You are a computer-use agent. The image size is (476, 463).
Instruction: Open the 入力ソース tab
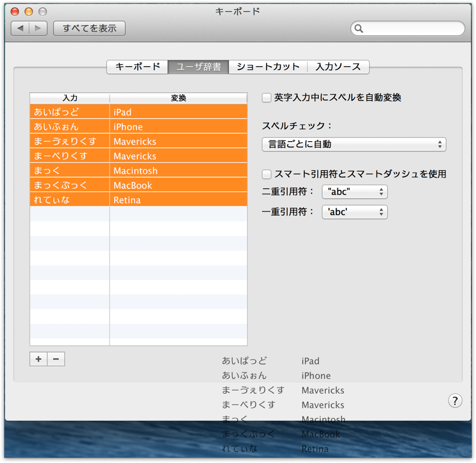click(338, 67)
